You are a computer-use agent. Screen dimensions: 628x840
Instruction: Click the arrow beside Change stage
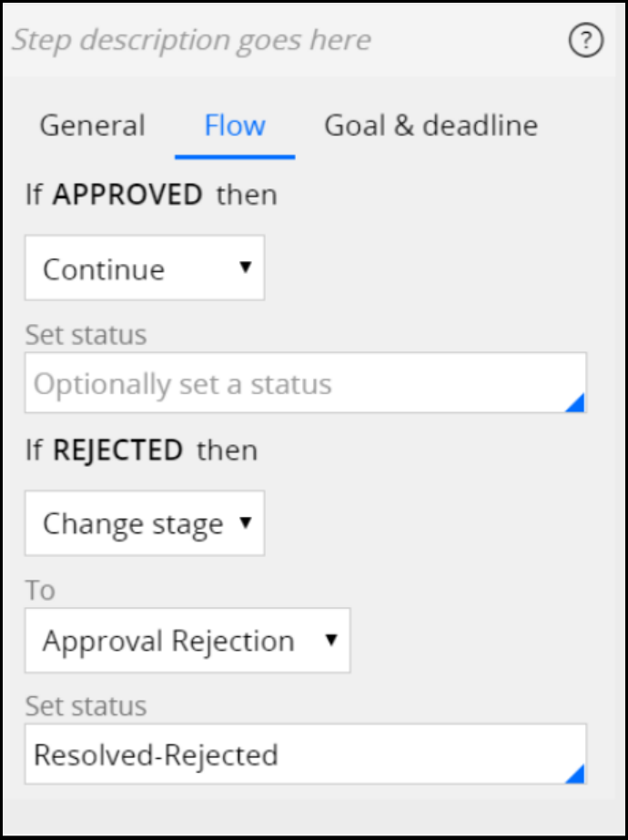coord(245,522)
